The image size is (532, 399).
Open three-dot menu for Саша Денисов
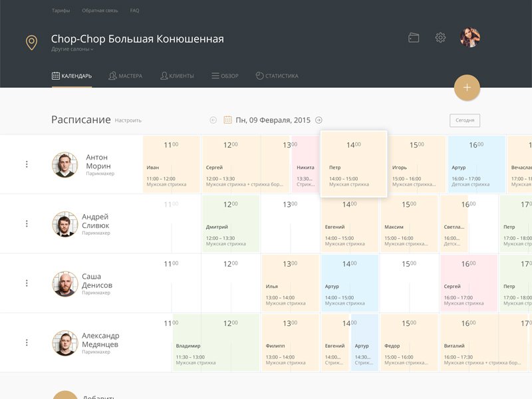(27, 283)
